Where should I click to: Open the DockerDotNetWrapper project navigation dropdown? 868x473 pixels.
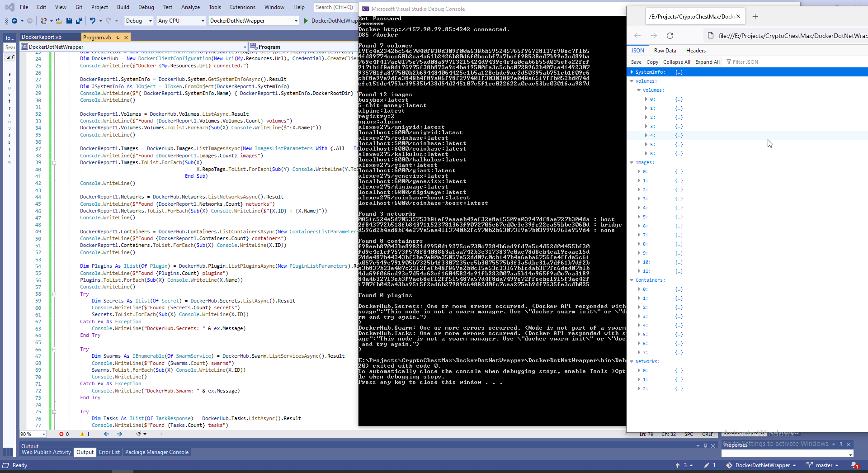134,47
